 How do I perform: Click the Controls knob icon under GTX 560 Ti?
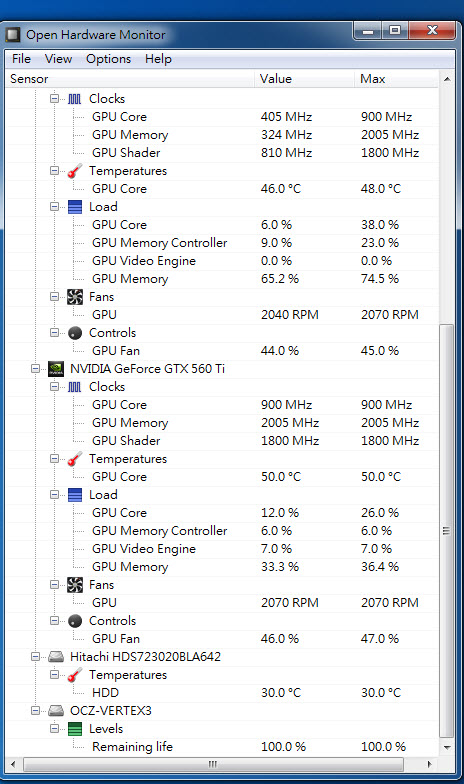[74, 621]
